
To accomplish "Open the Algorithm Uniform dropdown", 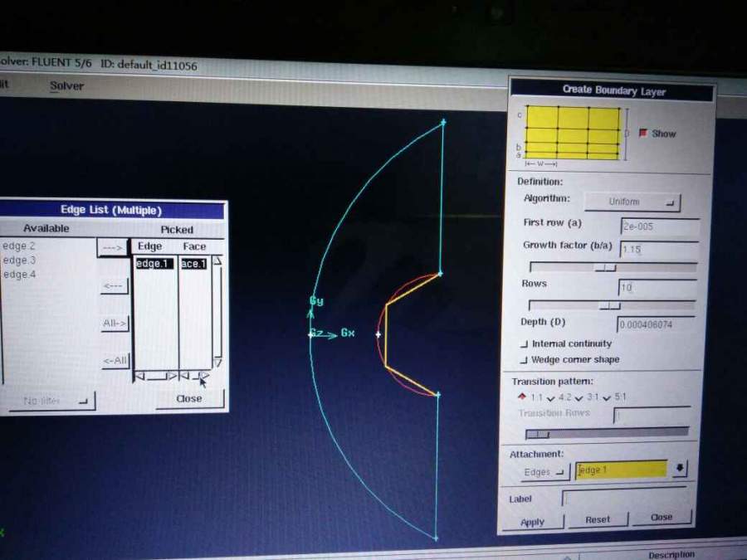I will click(632, 202).
